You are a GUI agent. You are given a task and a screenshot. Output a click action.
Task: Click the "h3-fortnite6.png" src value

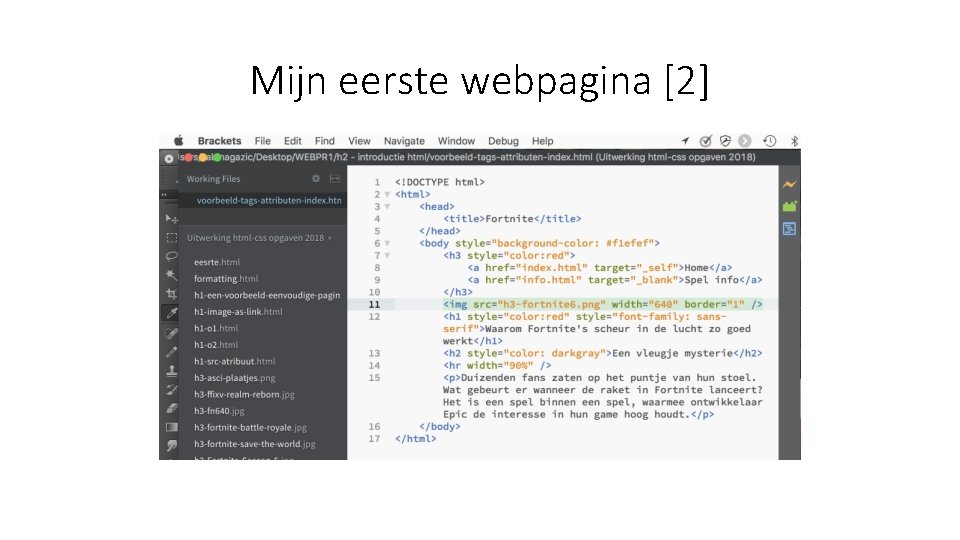coord(552,304)
